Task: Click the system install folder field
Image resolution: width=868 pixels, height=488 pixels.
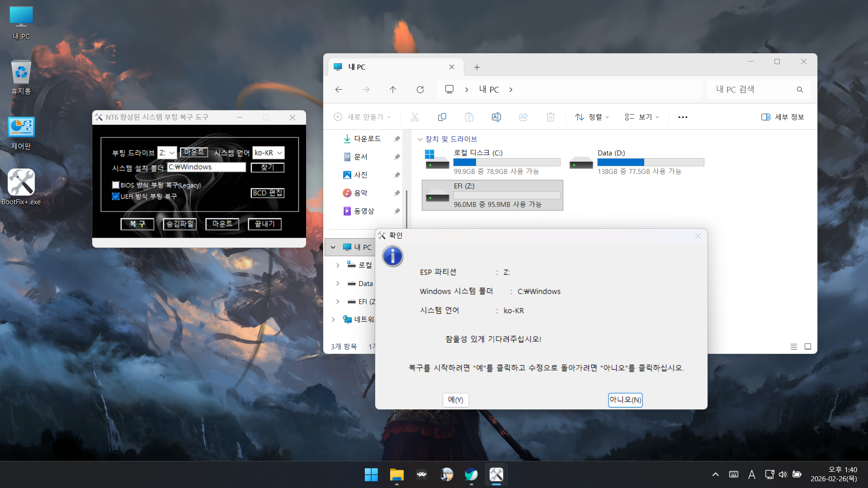Action: pos(206,167)
